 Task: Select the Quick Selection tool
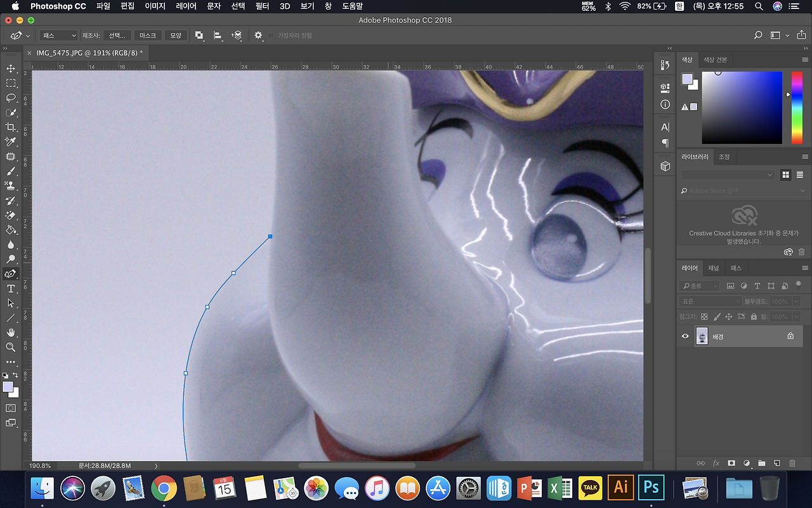[11, 112]
